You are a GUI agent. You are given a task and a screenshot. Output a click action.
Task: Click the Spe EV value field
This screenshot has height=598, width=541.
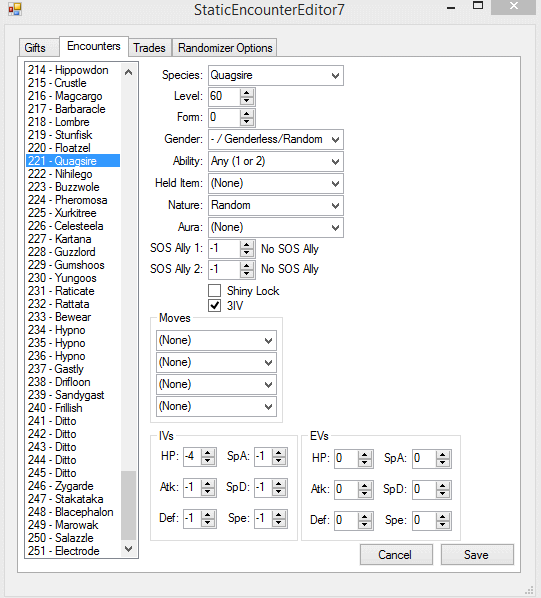[424, 521]
